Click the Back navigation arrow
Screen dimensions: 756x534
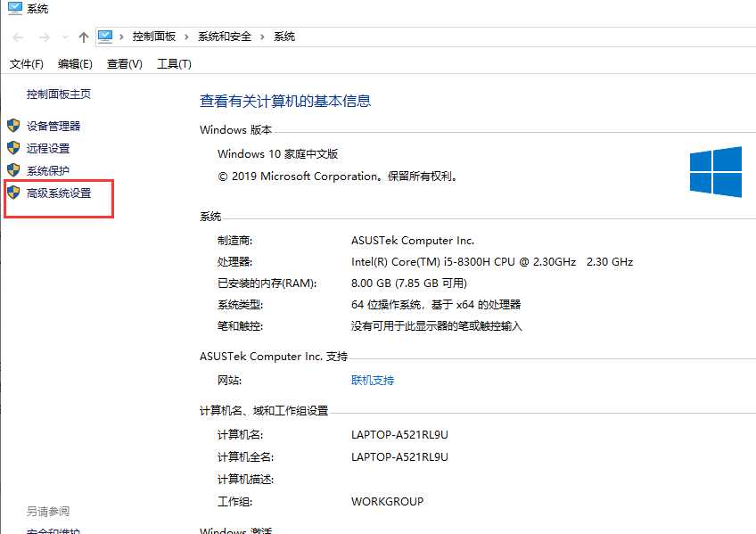point(19,37)
